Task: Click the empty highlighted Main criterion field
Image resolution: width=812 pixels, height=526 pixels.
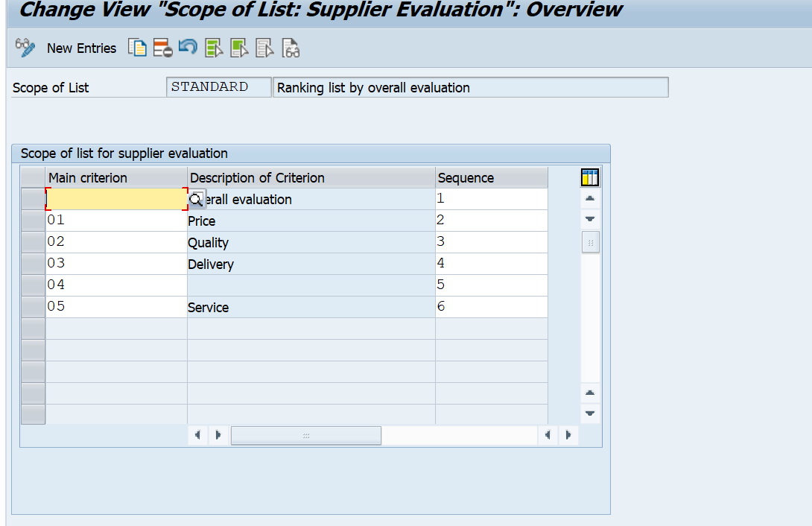Action: pos(116,199)
